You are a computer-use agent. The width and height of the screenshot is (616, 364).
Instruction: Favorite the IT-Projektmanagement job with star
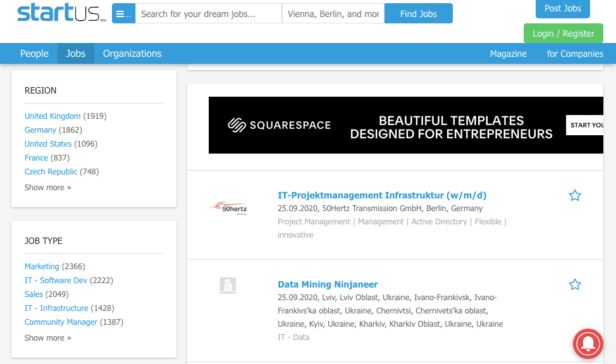pos(574,196)
